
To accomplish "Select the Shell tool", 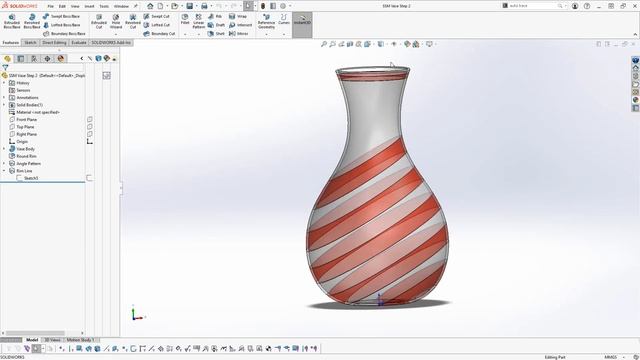I will coord(216,33).
